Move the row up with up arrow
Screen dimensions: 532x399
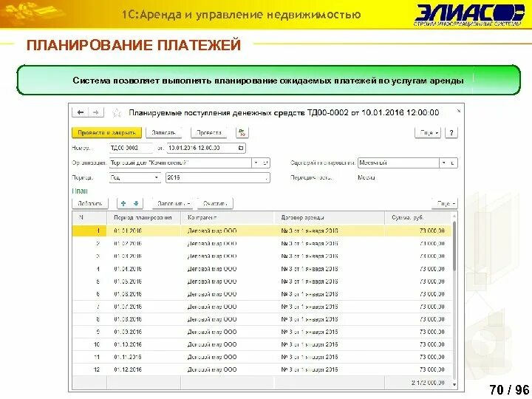click(123, 204)
